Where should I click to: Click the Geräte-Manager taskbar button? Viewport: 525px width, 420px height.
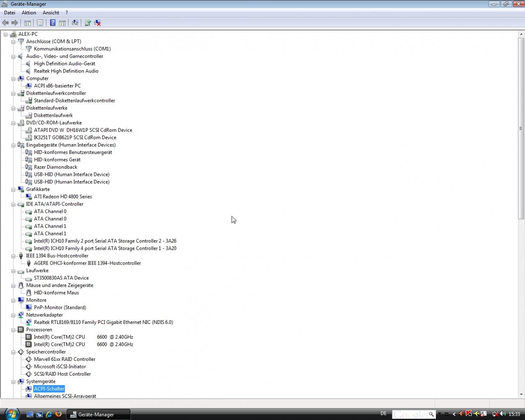coord(98,414)
